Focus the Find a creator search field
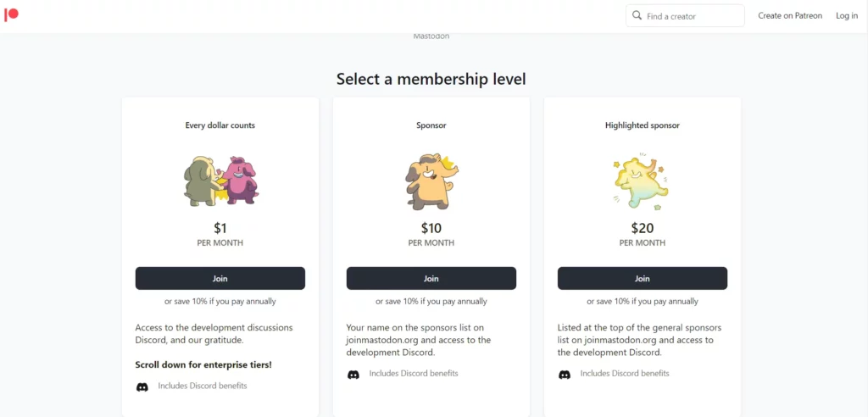 (685, 15)
